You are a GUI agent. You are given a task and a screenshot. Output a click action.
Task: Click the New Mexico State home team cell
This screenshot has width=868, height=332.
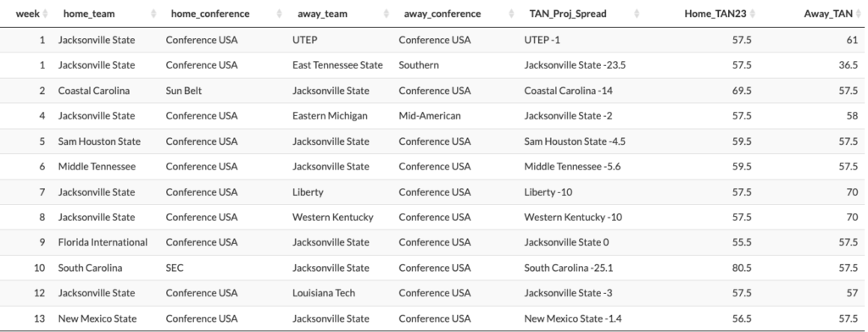point(97,318)
